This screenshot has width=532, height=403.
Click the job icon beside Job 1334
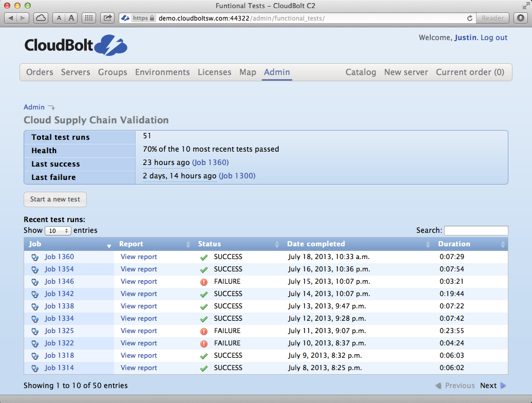coord(34,319)
